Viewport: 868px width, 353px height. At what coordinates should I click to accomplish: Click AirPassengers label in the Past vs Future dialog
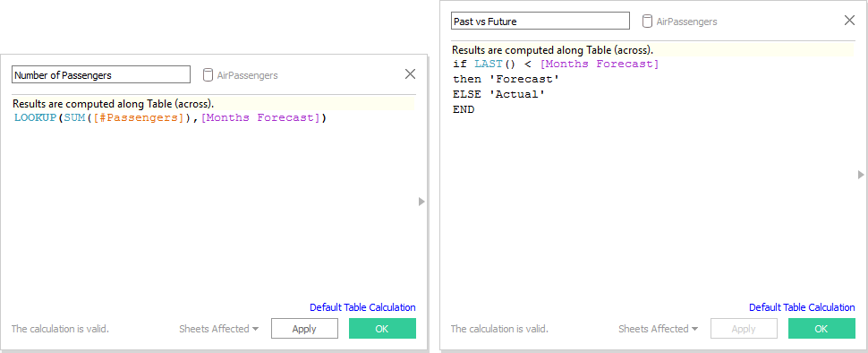pyautogui.click(x=687, y=22)
